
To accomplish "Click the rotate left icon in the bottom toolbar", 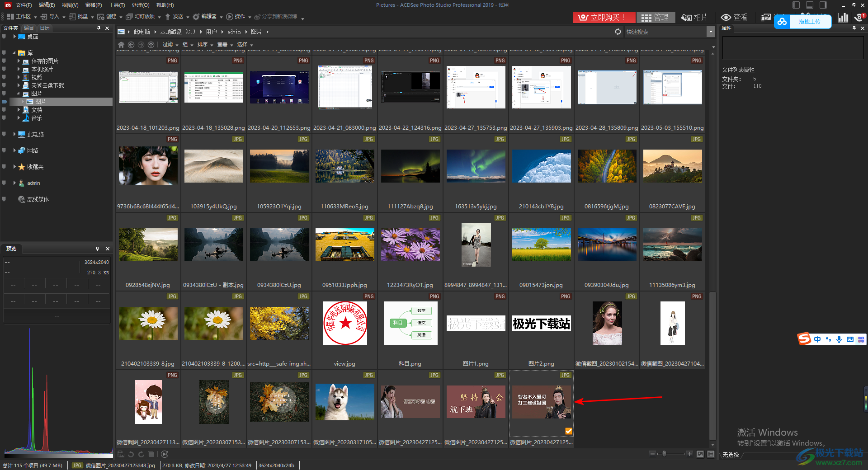I will (131, 454).
